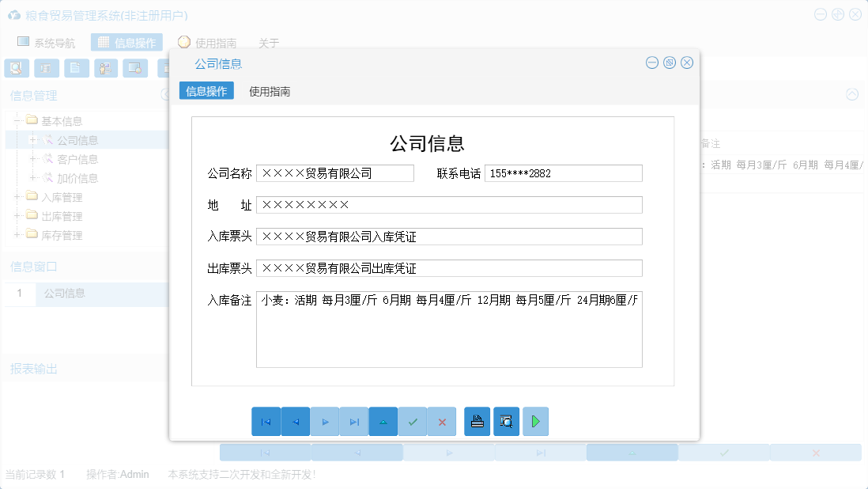The image size is (868, 489).
Task: Collapse the 基本信息 tree folder
Action: tap(18, 119)
